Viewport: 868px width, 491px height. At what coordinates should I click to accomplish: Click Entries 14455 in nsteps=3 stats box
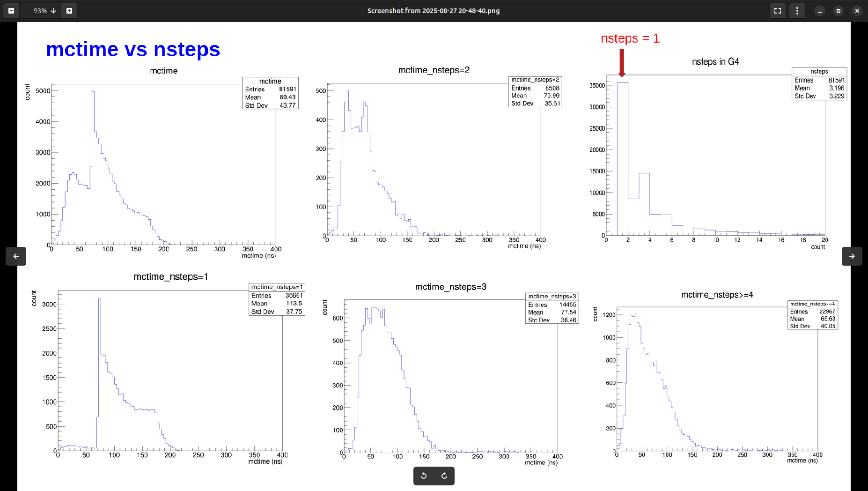[x=552, y=305]
